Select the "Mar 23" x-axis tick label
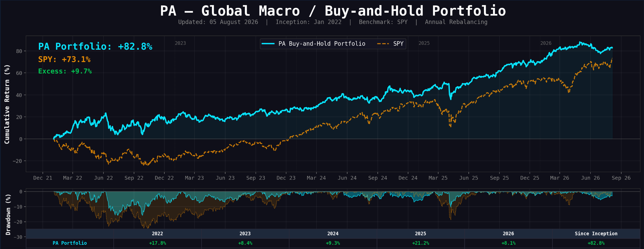 (194, 178)
